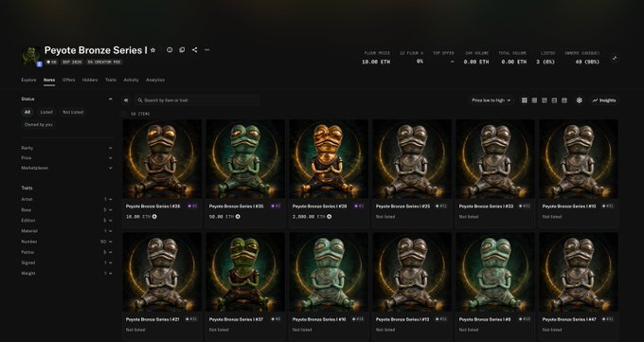Click the share icon in the header
Viewport: 644px width, 342px height.
click(194, 50)
